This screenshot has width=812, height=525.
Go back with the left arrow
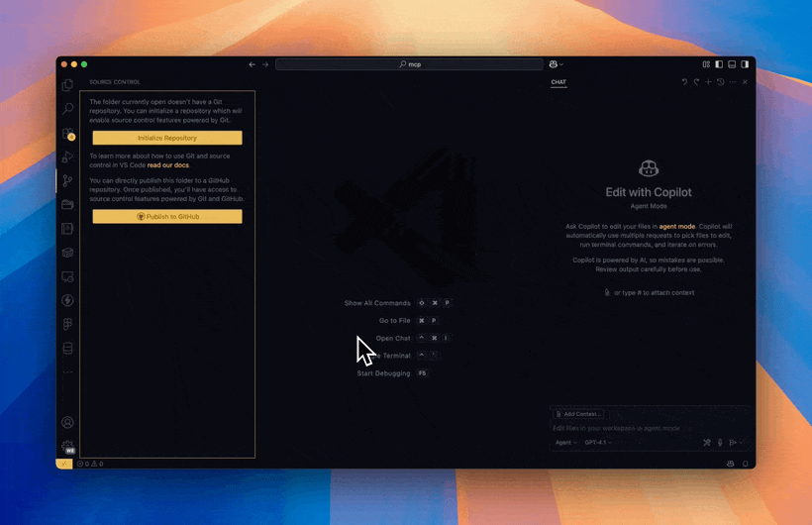(252, 64)
